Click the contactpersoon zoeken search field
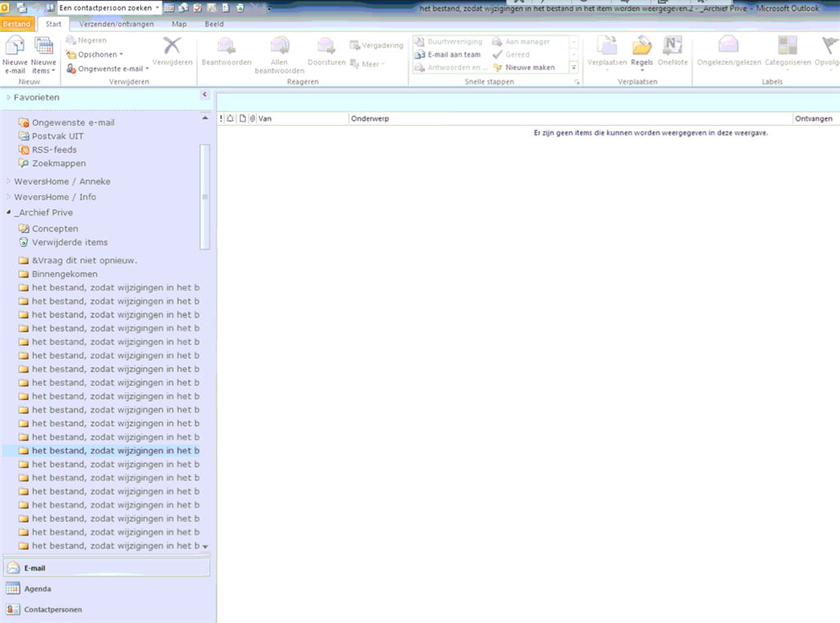Screen dimensions: 840x623 (x=106, y=7)
